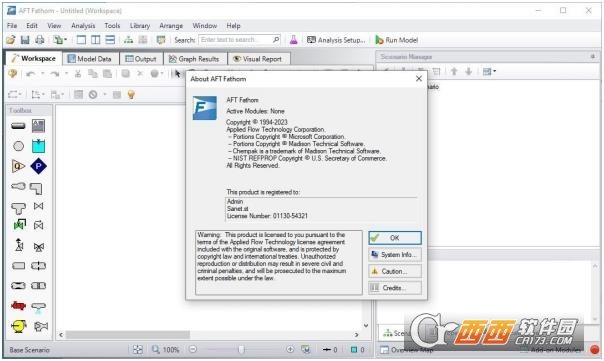The width and height of the screenshot is (604, 361).
Task: Select the area change junction
Action: [18, 186]
